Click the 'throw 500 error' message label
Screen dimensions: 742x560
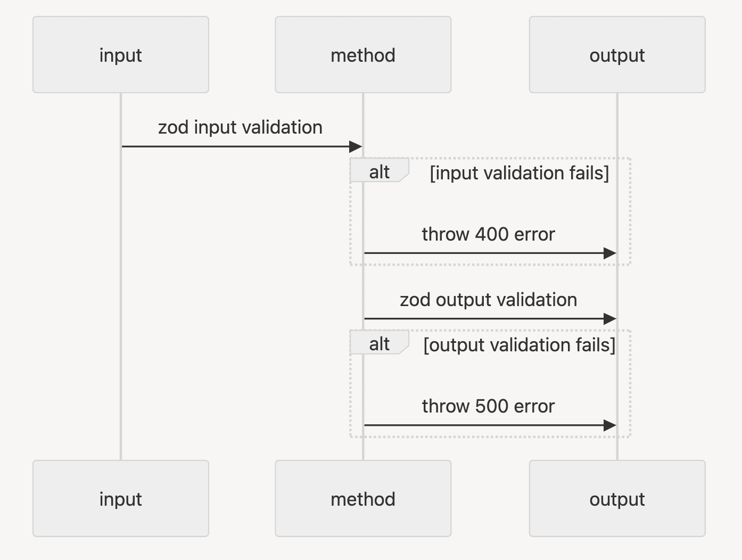488,406
